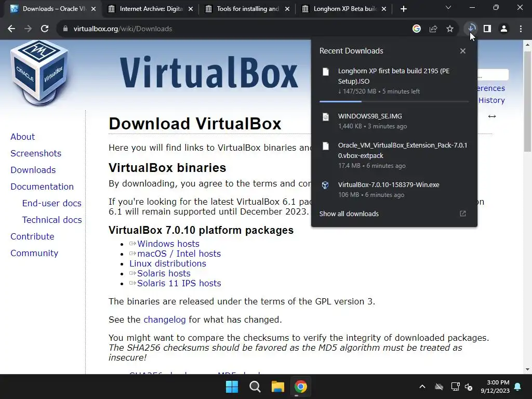532x399 pixels.
Task: Open About in sidebar
Action: click(x=23, y=137)
